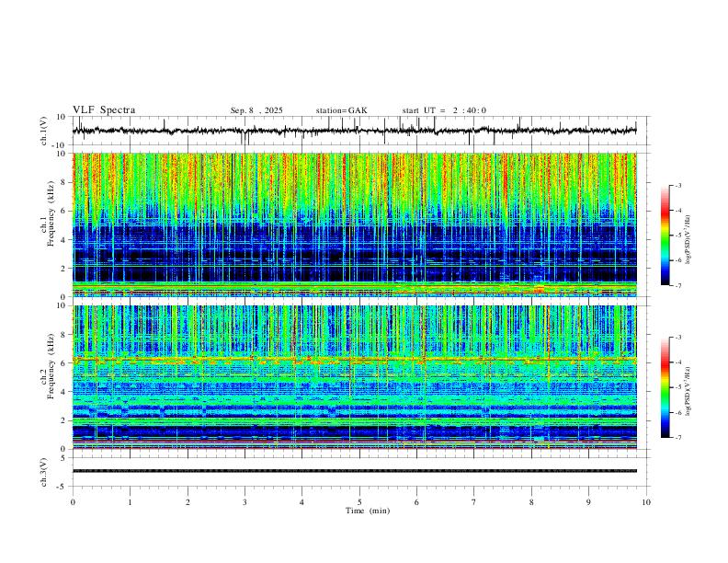Click the ch.1 voltage waveform trace

(x=354, y=131)
